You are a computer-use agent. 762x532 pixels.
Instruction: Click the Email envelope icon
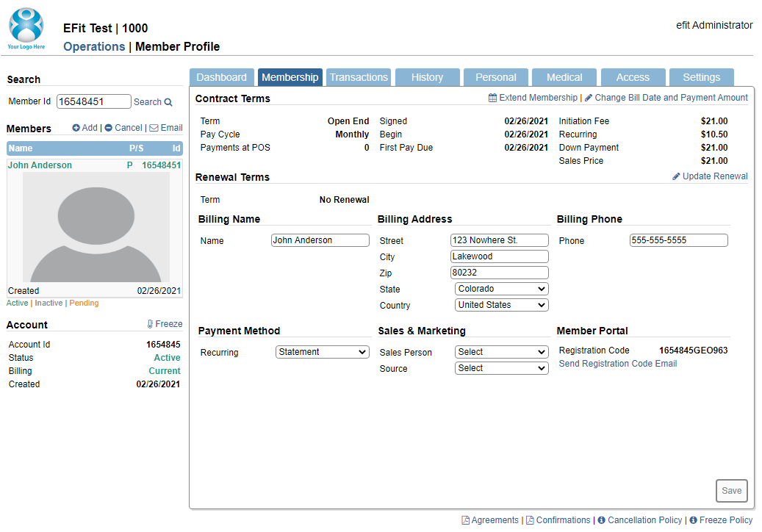click(154, 128)
